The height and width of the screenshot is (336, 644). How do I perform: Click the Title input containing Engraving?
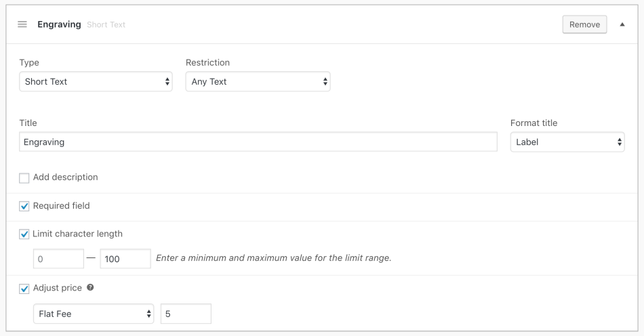258,142
